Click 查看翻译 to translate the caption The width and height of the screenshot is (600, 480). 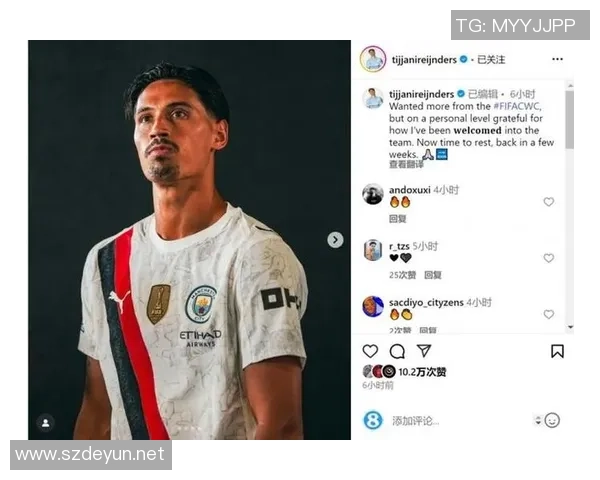[406, 165]
